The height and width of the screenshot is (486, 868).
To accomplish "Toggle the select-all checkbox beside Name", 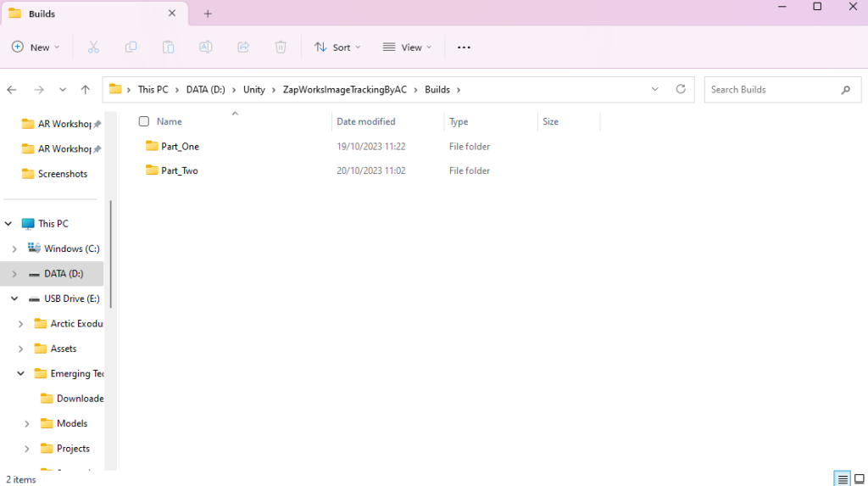I will pyautogui.click(x=144, y=121).
